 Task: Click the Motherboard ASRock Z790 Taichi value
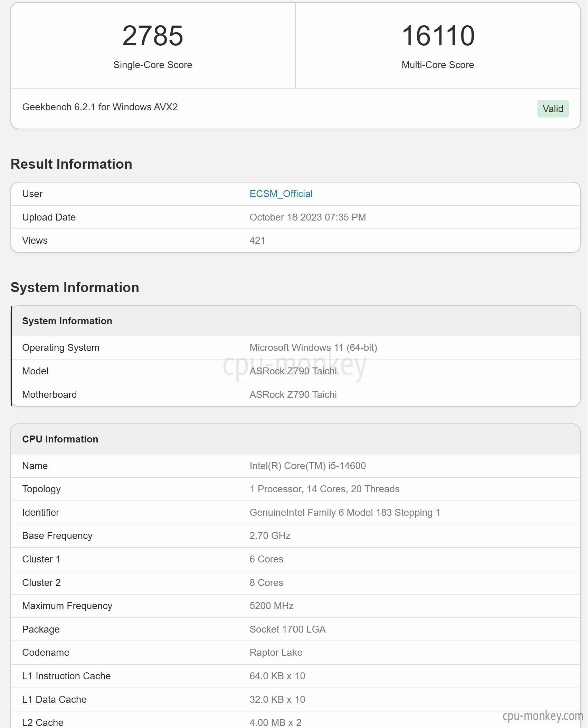(293, 394)
